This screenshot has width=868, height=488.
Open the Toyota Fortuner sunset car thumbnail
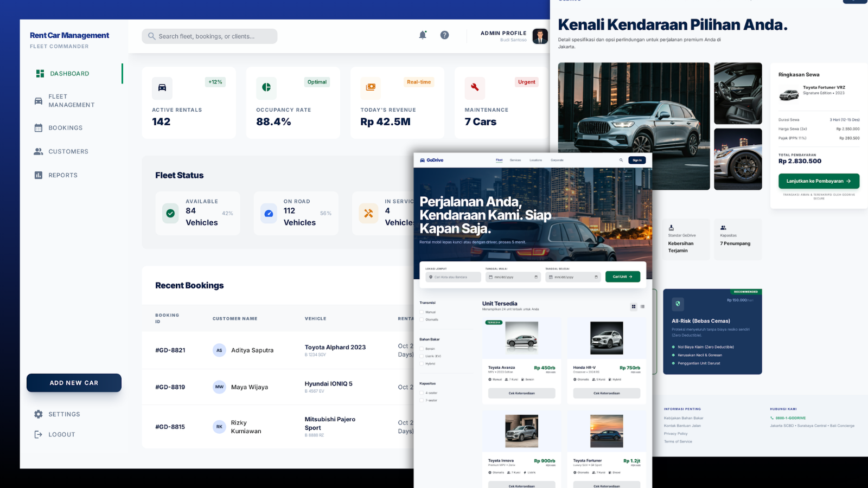pos(607,431)
